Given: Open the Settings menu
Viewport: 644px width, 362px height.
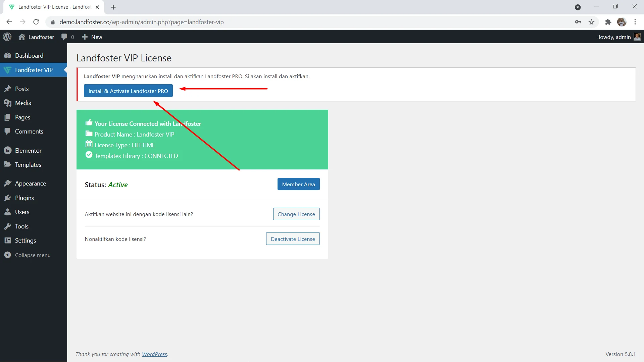Looking at the screenshot, I should click(34, 241).
